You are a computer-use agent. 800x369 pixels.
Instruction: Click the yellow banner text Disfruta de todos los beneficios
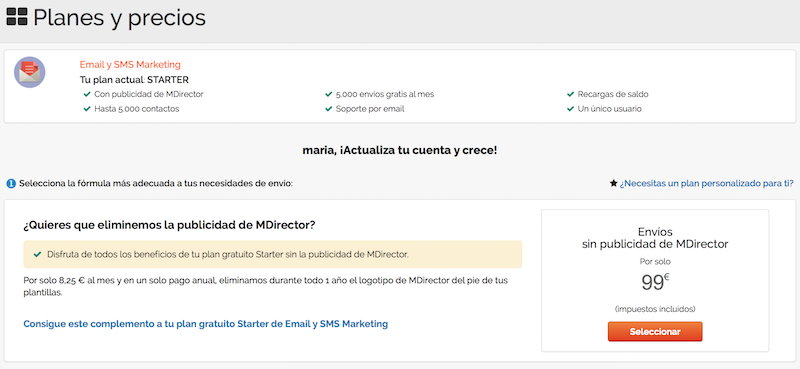click(x=228, y=254)
